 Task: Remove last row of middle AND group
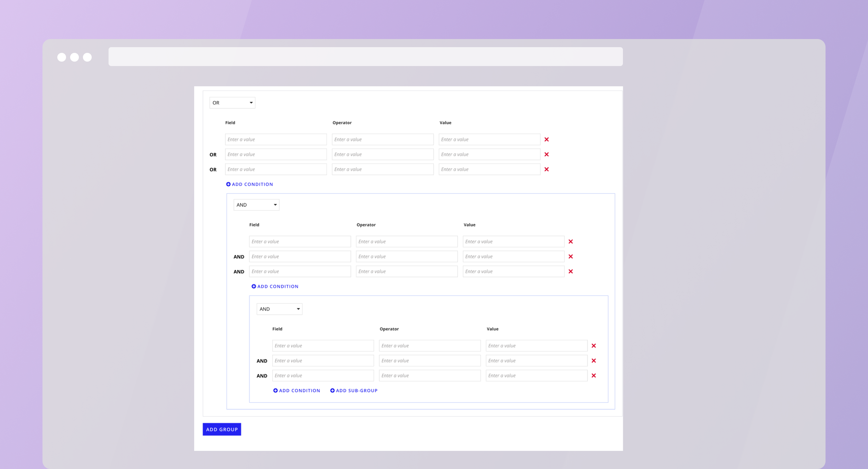click(x=570, y=271)
